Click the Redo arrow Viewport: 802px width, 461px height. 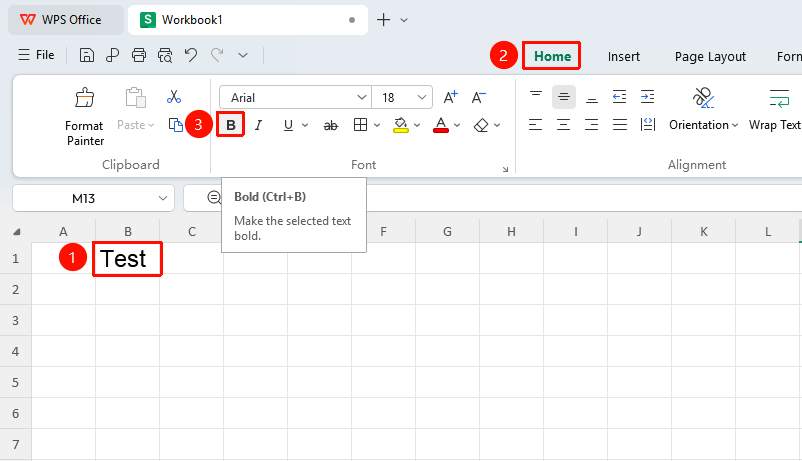[x=217, y=55]
